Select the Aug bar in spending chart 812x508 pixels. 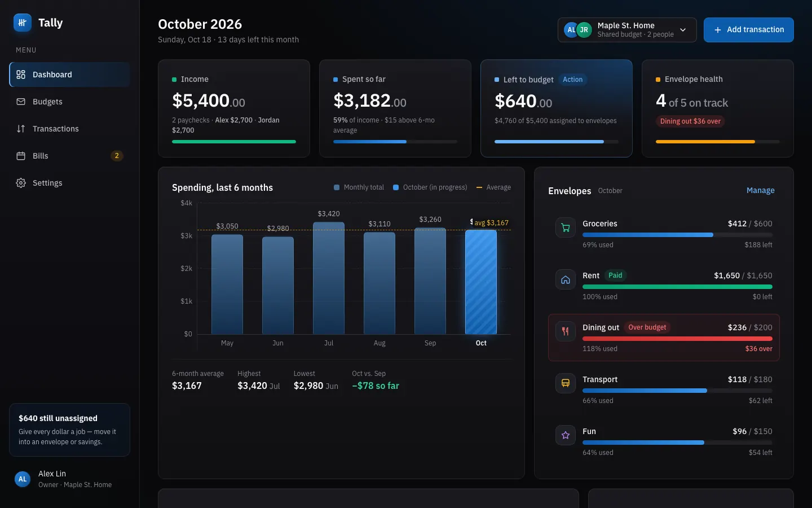(379, 283)
